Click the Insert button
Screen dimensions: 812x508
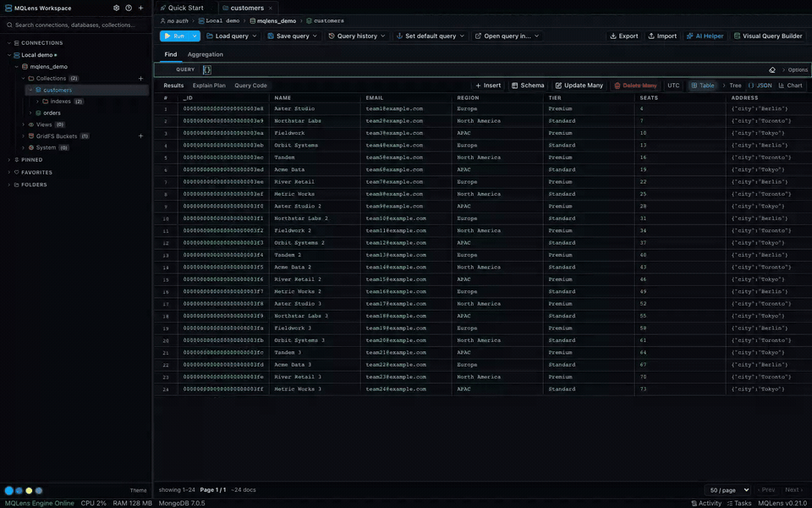pyautogui.click(x=488, y=86)
